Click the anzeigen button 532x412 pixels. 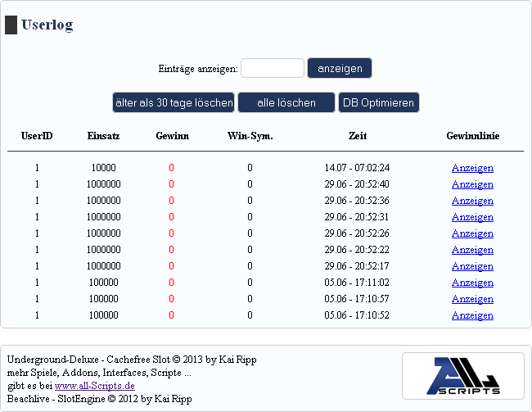(340, 68)
